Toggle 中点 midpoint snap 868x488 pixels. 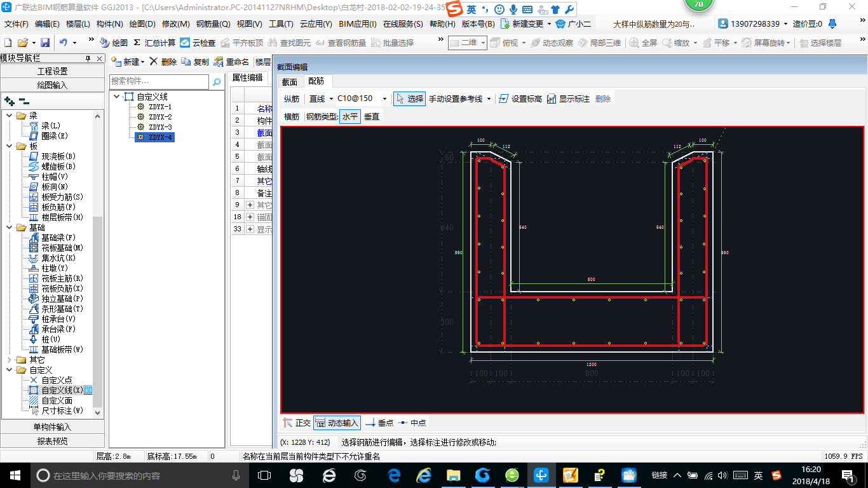tap(412, 423)
